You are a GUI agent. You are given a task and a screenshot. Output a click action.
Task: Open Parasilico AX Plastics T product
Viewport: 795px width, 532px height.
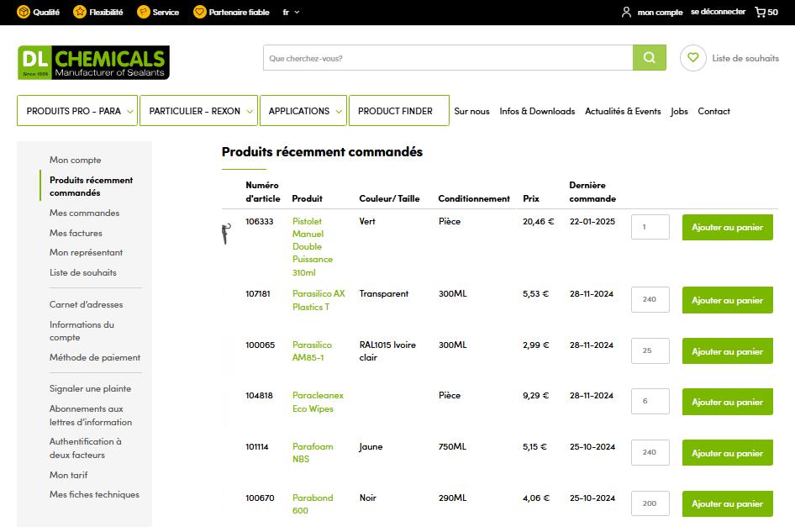click(319, 300)
